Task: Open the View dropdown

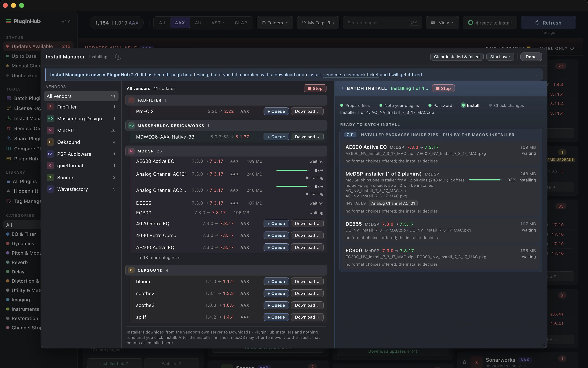Action: click(442, 23)
